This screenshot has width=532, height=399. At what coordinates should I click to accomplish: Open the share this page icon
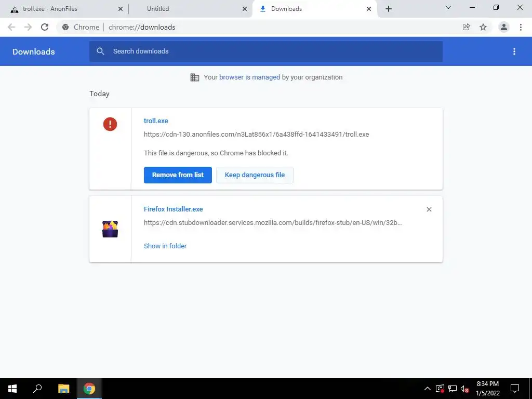pos(467,27)
